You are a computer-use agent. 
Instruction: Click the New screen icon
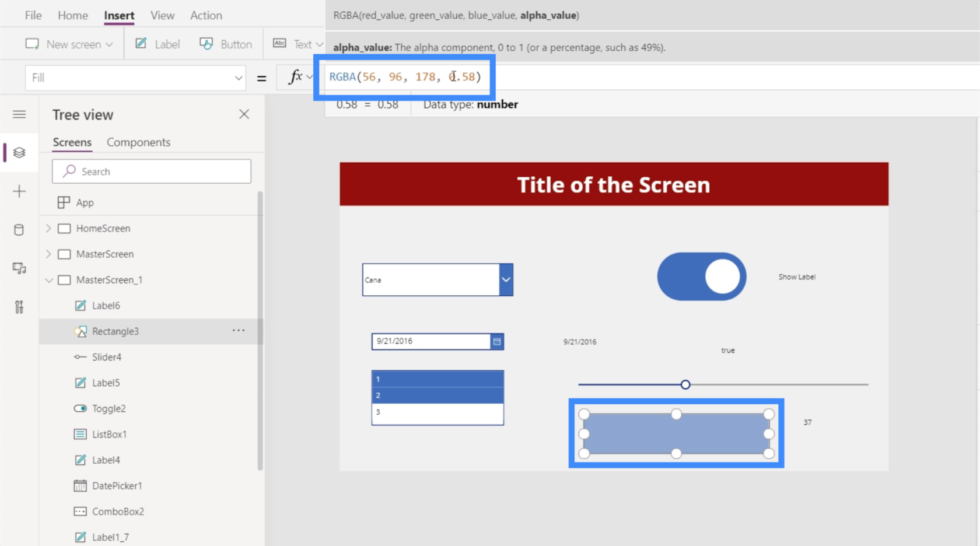pyautogui.click(x=32, y=44)
